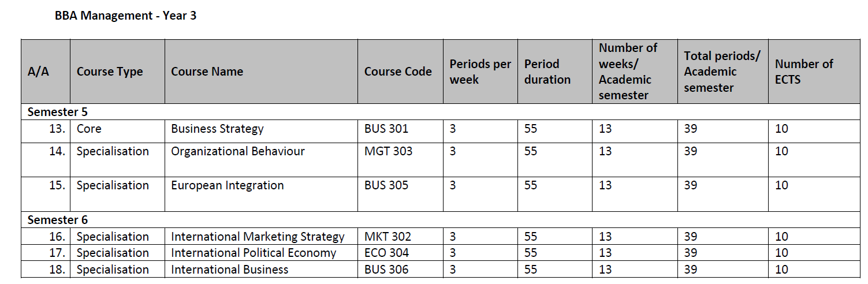
Task: Click the "Core" course type cell
Action: (x=89, y=129)
